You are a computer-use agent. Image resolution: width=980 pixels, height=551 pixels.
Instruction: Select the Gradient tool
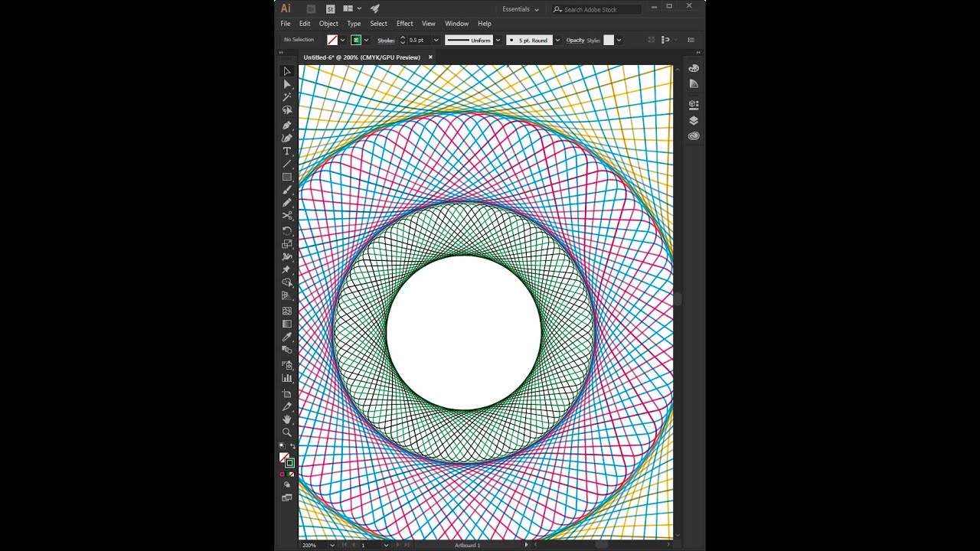click(x=287, y=324)
